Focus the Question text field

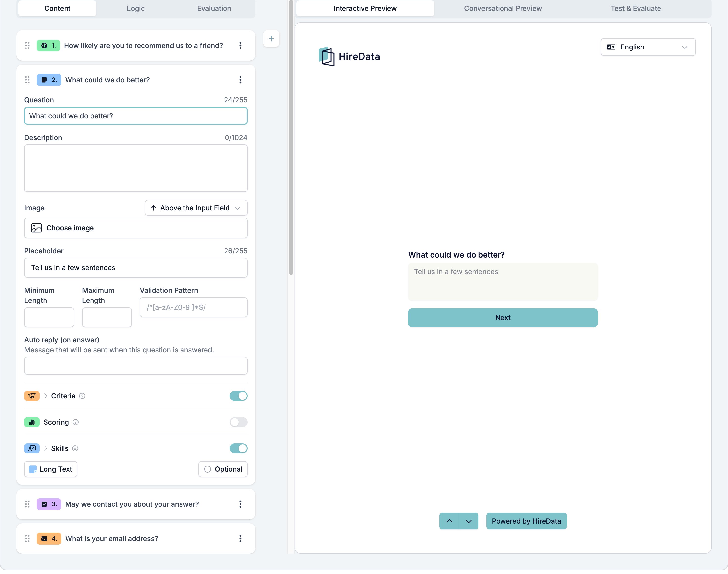point(136,116)
